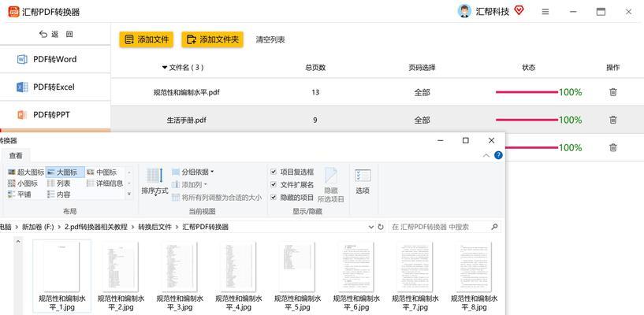Image resolution: width=644 pixels, height=315 pixels.
Task: Toggle the 项目复选框 checkbox
Action: 274,172
